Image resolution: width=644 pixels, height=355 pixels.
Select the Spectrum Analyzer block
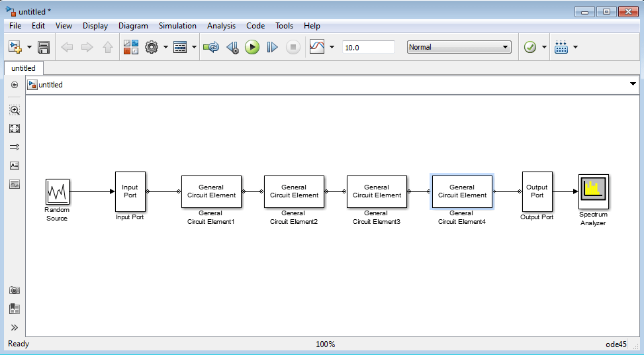pos(594,192)
